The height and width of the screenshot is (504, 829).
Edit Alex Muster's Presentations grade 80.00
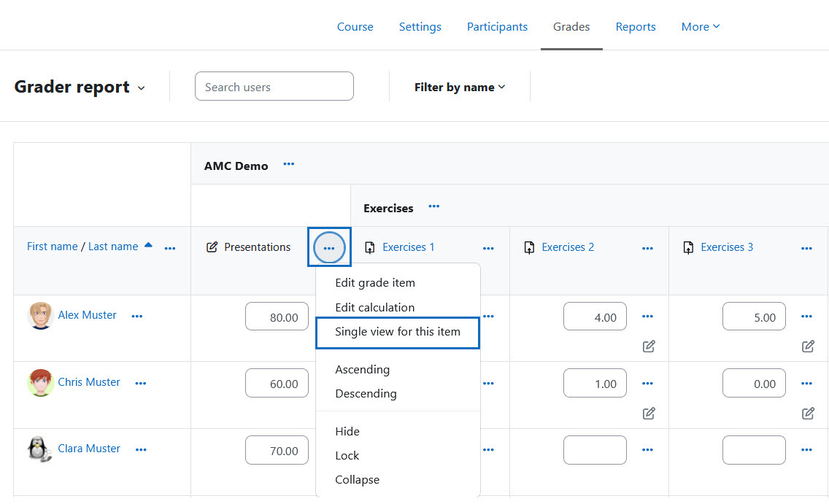point(277,317)
